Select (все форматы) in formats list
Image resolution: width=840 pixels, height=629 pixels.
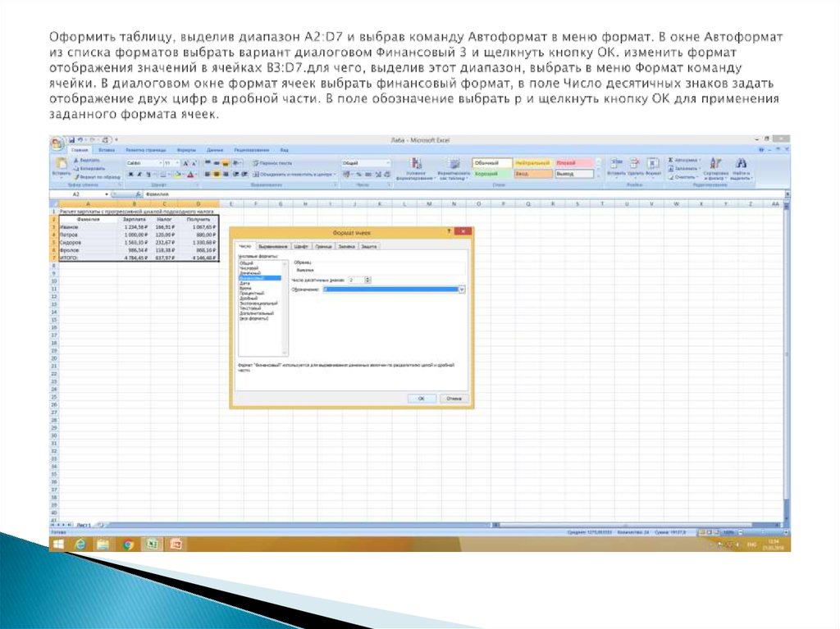pyautogui.click(x=254, y=319)
